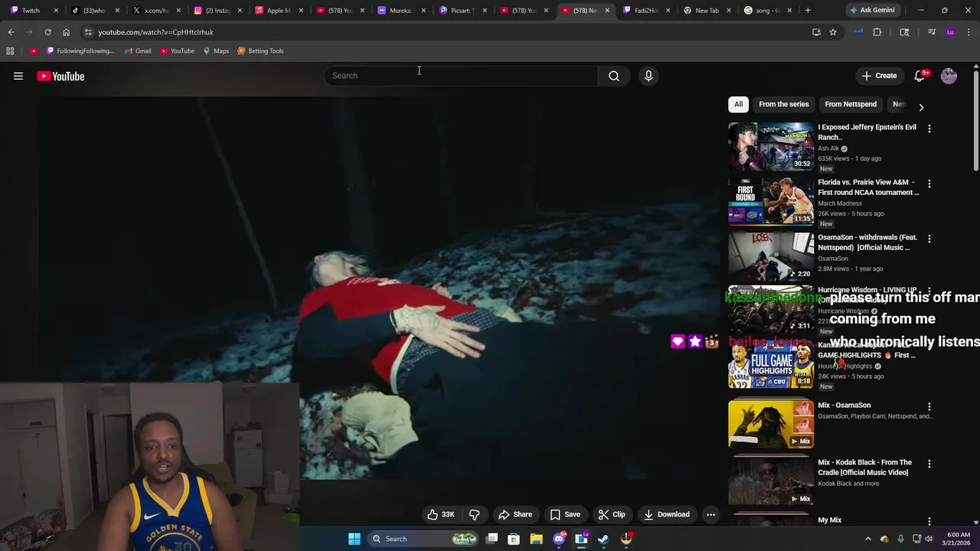The image size is (980, 551).
Task: Save video to a playlist
Action: coord(565,514)
